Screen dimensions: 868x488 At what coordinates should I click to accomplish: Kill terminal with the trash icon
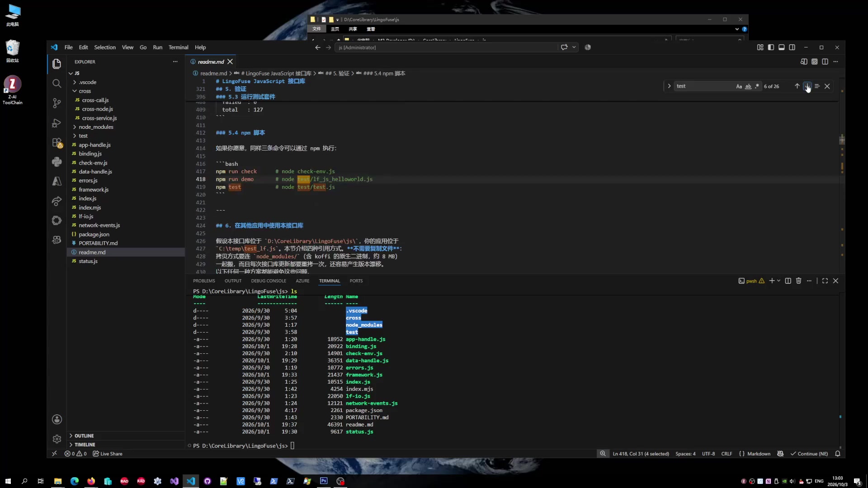click(x=798, y=281)
